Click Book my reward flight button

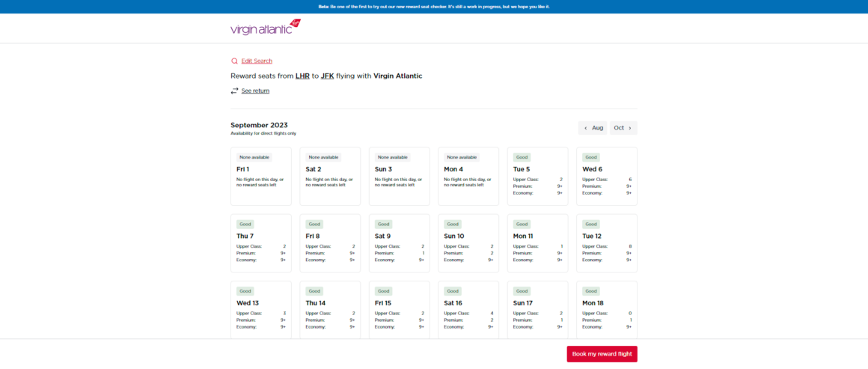click(602, 354)
